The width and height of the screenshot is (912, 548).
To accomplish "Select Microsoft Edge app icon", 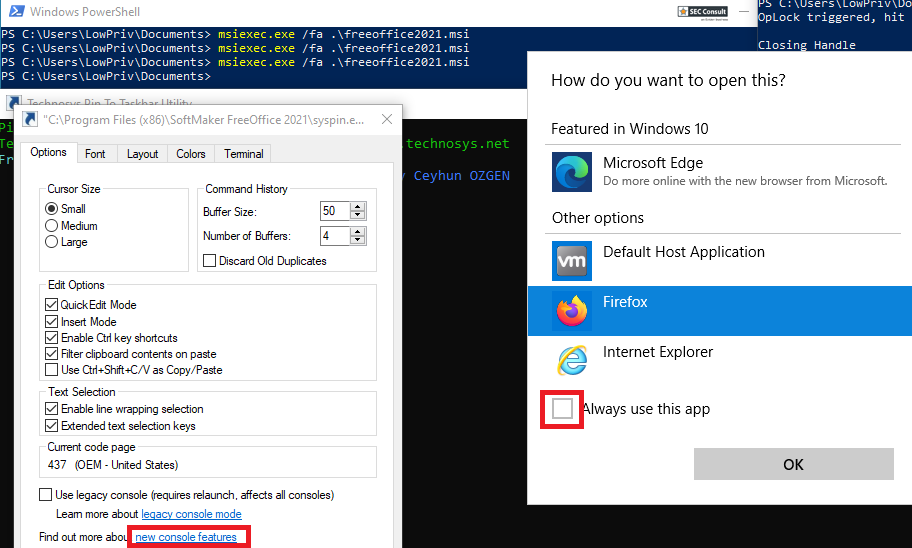I will [572, 172].
